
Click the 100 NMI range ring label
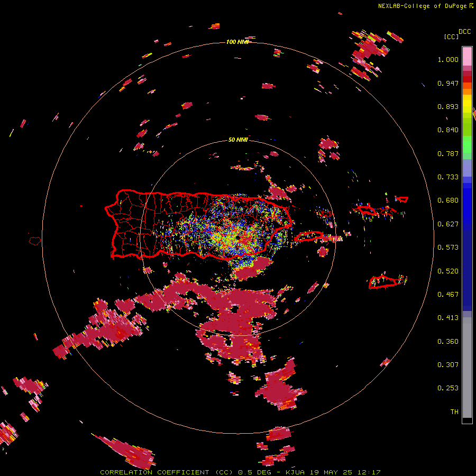click(237, 42)
